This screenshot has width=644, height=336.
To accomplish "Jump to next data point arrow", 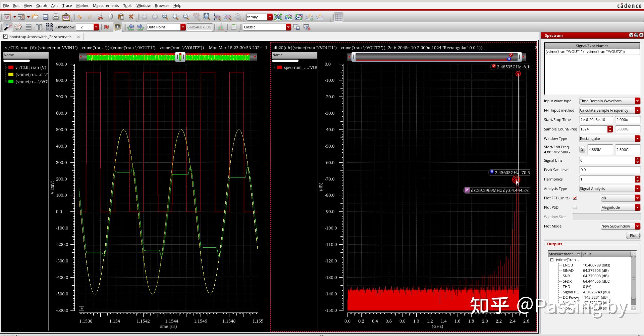I will [x=141, y=27].
